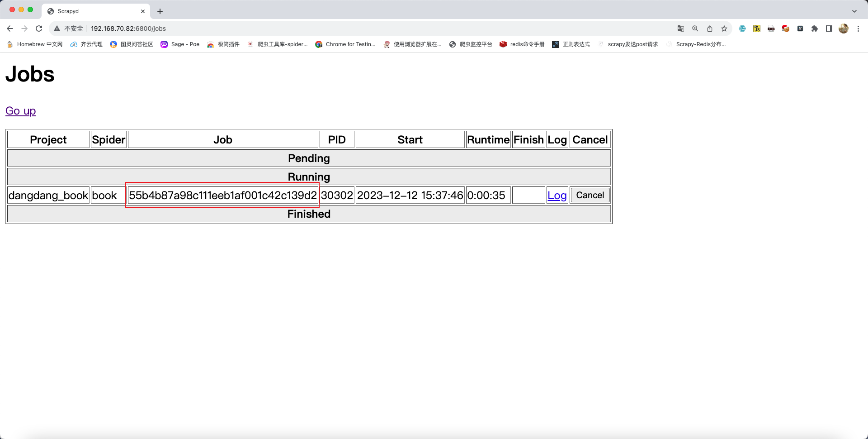Click the browser forward arrow

pyautogui.click(x=24, y=29)
